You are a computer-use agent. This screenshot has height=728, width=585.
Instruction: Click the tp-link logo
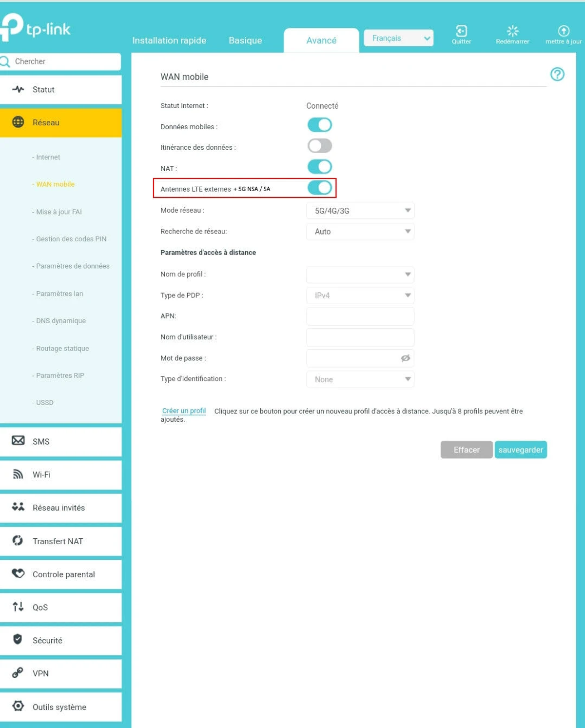[x=35, y=28]
